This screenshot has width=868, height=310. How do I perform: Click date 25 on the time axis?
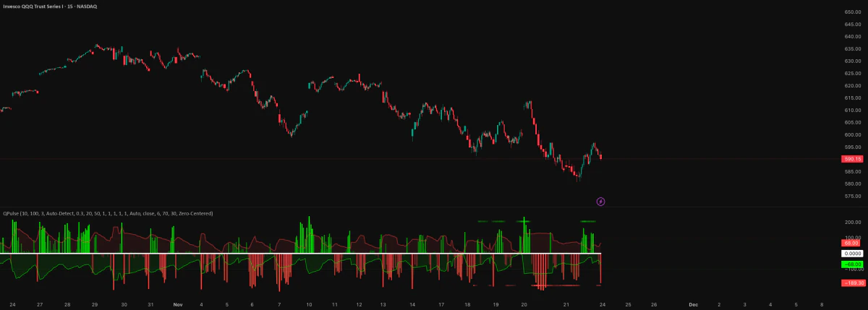tap(628, 304)
